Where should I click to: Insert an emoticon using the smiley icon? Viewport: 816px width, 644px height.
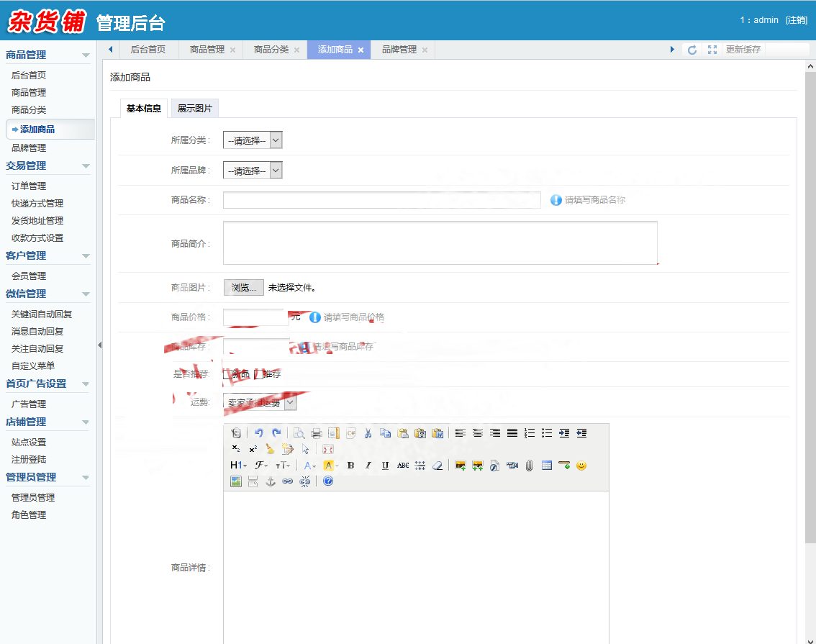[x=581, y=466]
